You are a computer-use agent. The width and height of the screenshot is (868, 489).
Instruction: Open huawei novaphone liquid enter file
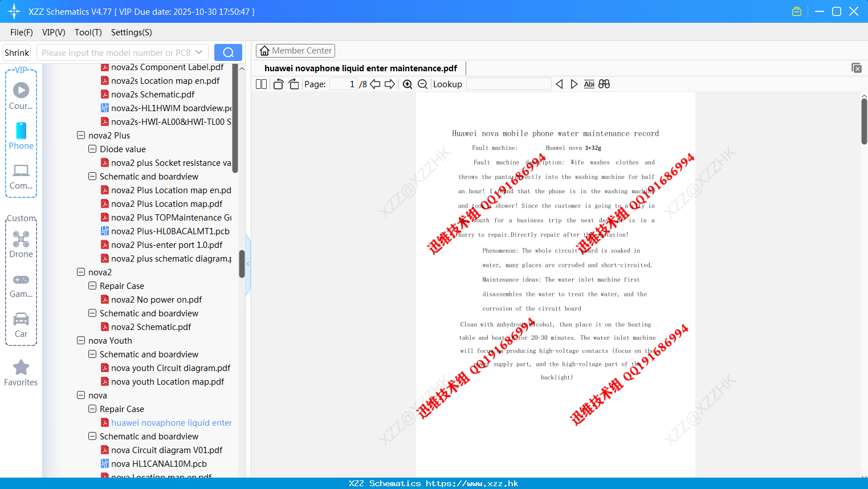coord(171,423)
